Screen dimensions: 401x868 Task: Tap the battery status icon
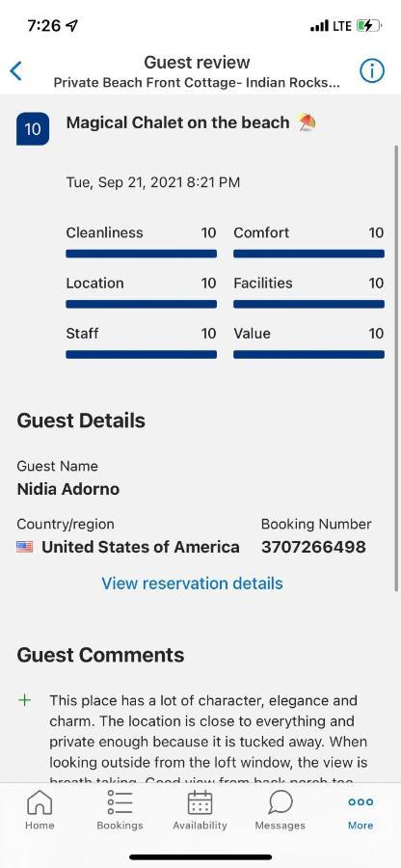click(x=368, y=25)
